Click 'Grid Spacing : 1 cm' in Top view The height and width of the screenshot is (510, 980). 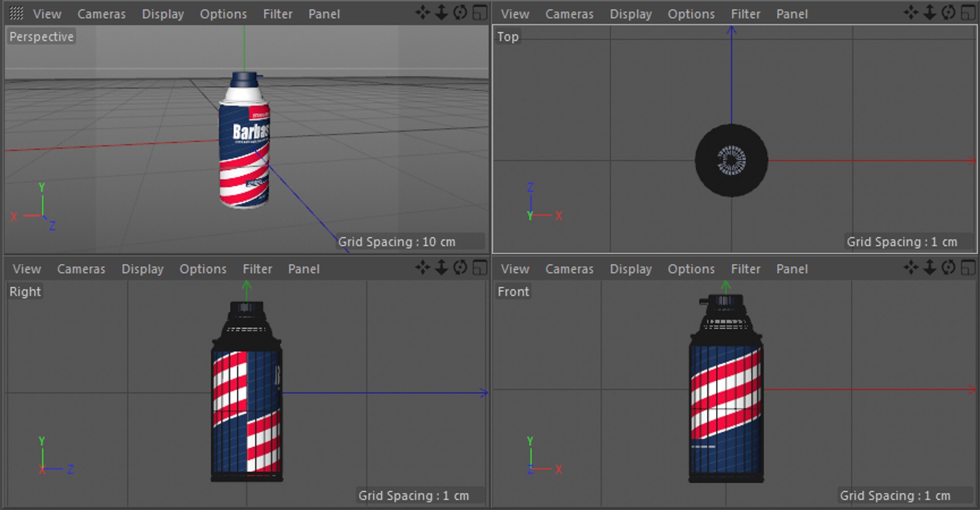click(901, 242)
